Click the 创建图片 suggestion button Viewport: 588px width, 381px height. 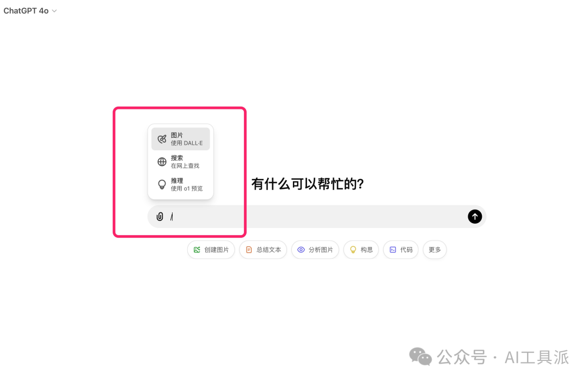[211, 250]
